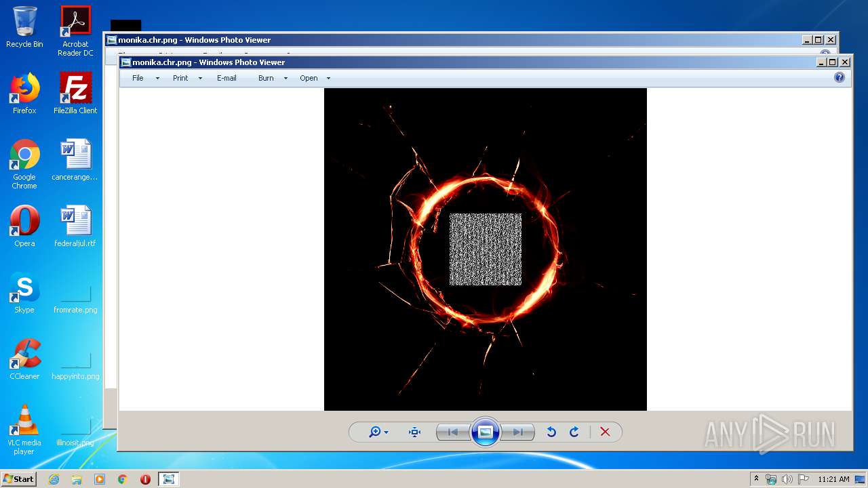Open Chrome from the taskbar
868x488 pixels.
[123, 479]
